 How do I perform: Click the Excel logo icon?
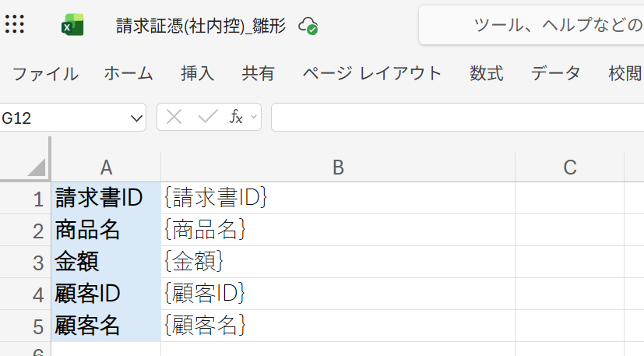tap(72, 25)
